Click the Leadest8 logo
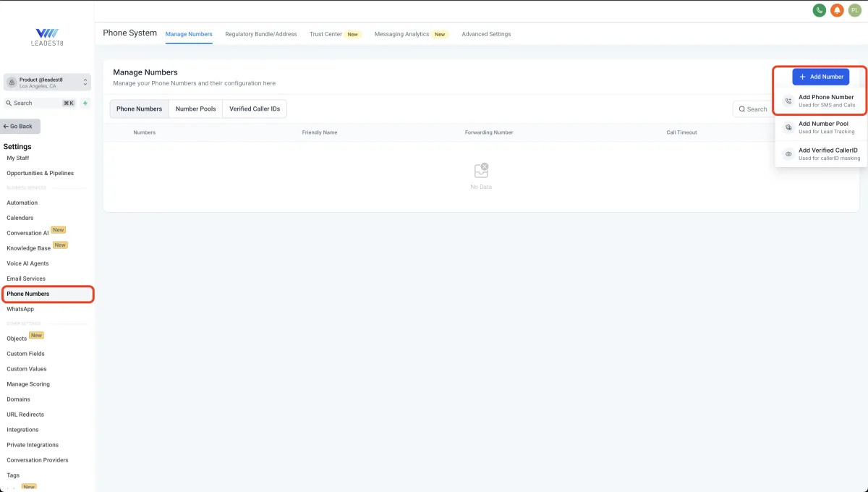The width and height of the screenshot is (868, 492). pyautogui.click(x=47, y=38)
